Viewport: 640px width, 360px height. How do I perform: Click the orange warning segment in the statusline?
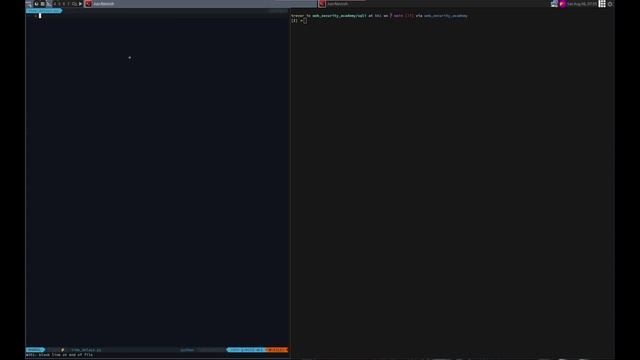[x=277, y=350]
